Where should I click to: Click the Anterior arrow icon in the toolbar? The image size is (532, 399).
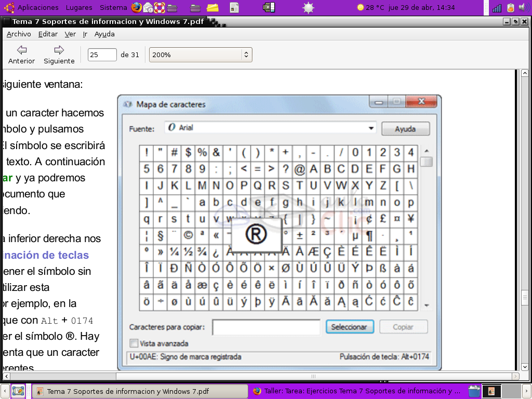(21, 51)
